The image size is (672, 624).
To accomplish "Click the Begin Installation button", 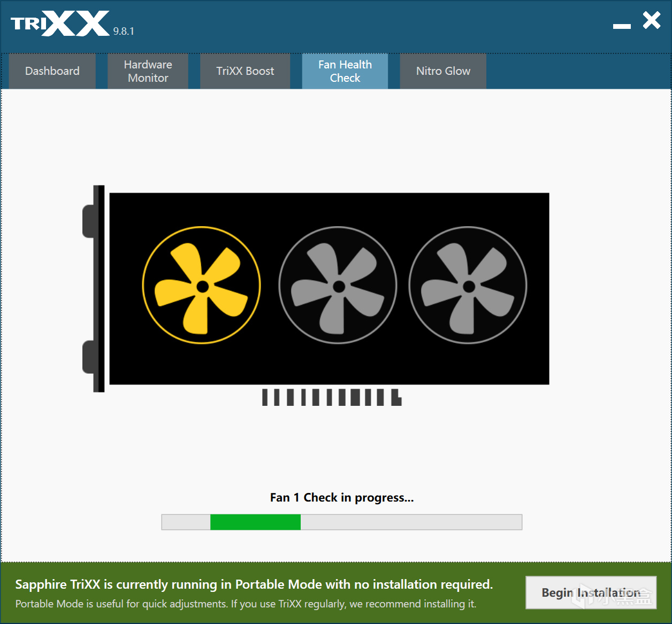I will (591, 592).
